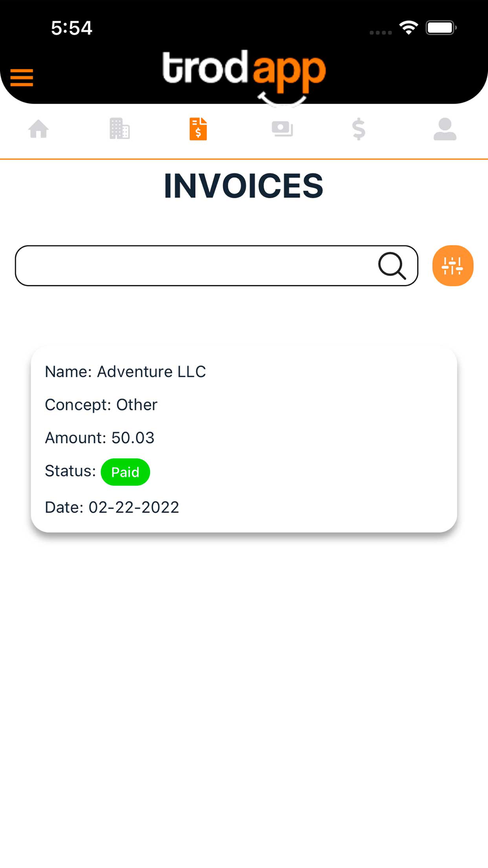Image resolution: width=488 pixels, height=868 pixels.
Task: Click the magnifying glass search icon
Action: pyautogui.click(x=392, y=266)
